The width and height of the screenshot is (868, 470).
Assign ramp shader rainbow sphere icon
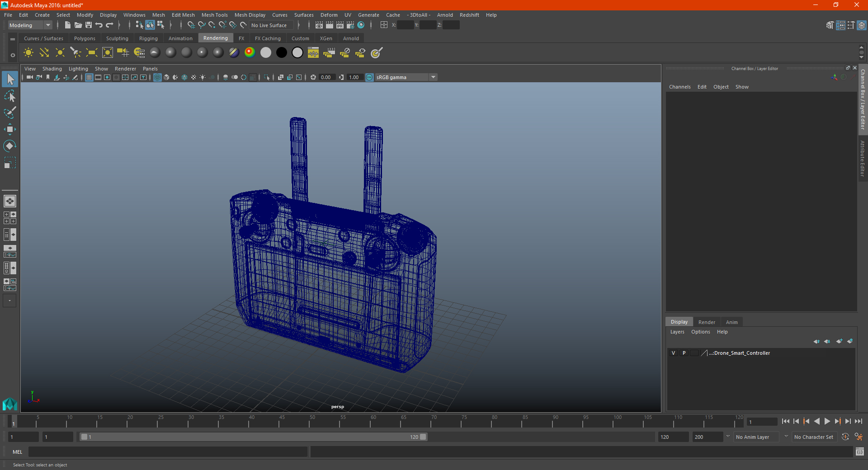[x=250, y=52]
